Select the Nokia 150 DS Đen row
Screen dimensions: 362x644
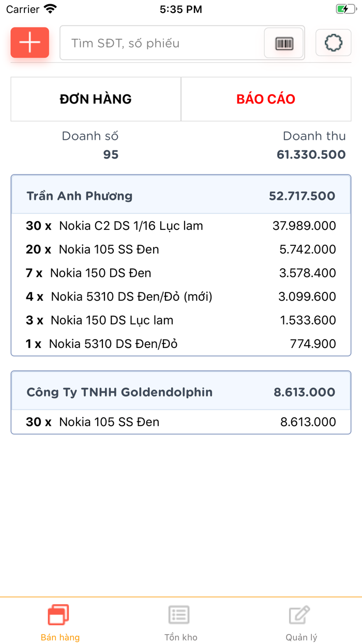181,273
